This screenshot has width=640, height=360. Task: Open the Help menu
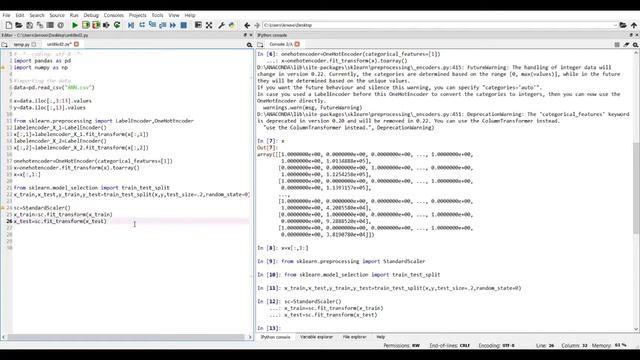tap(190, 15)
